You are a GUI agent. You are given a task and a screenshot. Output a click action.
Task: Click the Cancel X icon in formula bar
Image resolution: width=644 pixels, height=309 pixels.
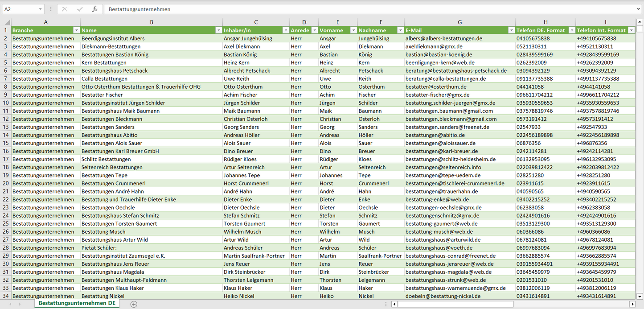point(65,9)
